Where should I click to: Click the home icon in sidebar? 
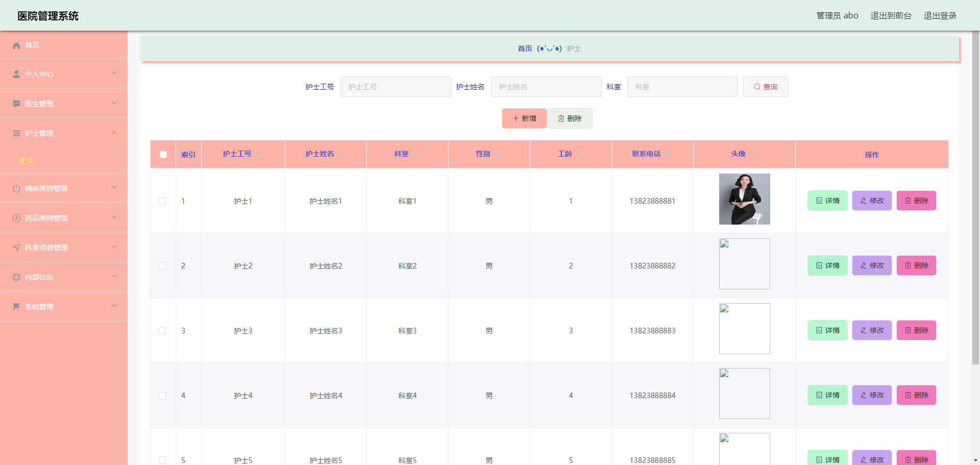(16, 45)
